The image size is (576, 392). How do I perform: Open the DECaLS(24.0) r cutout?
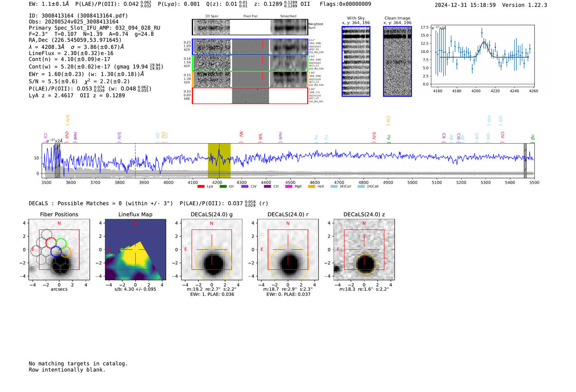(288, 249)
